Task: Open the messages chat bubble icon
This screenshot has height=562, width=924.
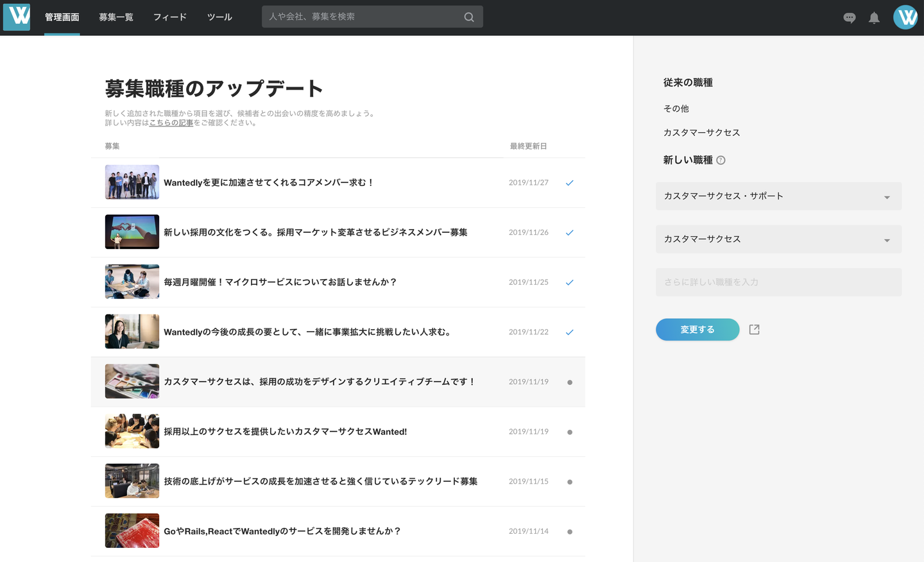Action: tap(850, 18)
